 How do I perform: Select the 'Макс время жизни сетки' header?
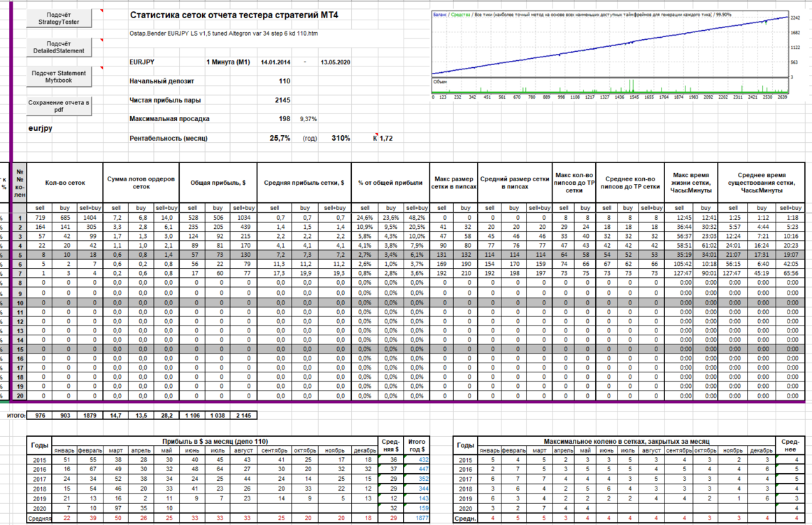[691, 183]
